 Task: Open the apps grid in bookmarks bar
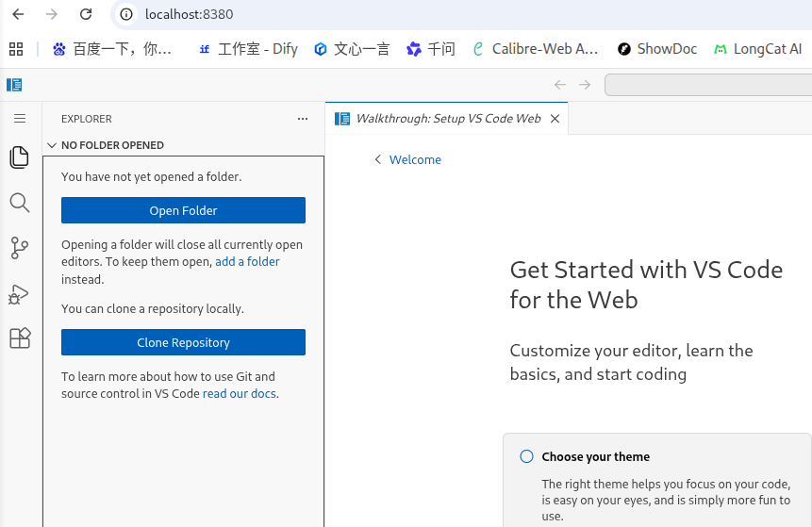16,49
